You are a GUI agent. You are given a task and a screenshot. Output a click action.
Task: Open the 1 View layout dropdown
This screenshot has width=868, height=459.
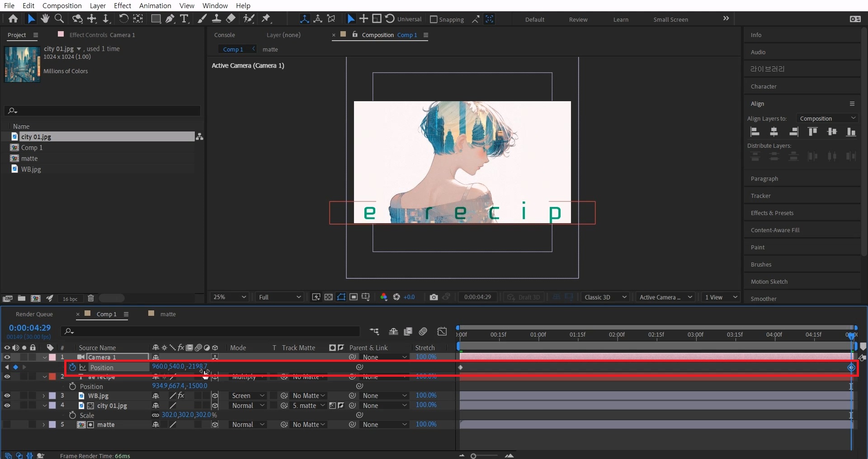point(721,297)
